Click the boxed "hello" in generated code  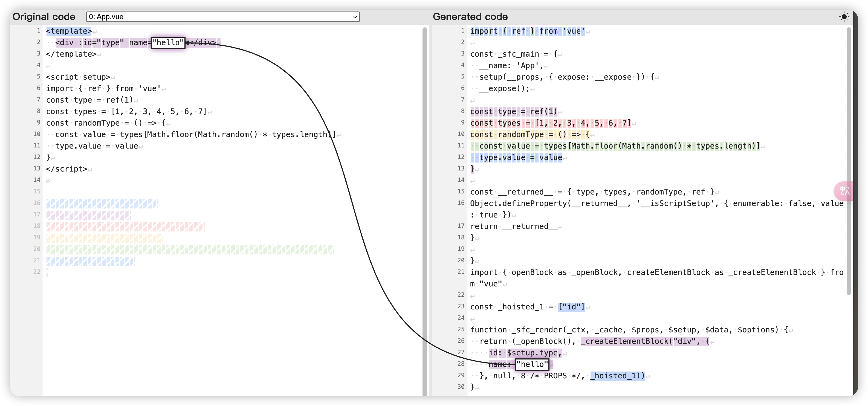532,364
